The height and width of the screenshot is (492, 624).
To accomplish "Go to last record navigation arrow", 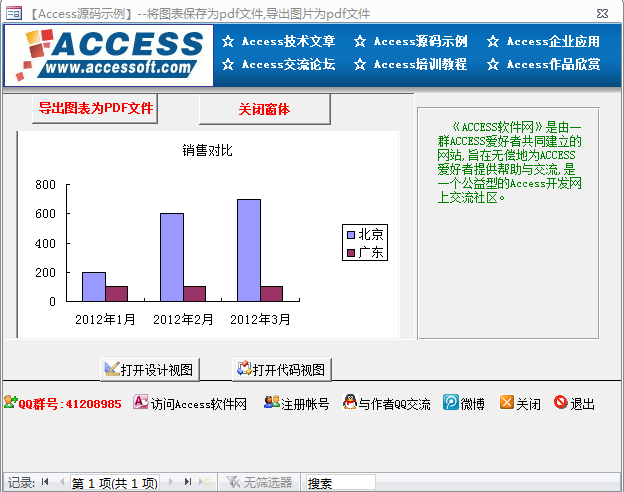I will coord(188,482).
